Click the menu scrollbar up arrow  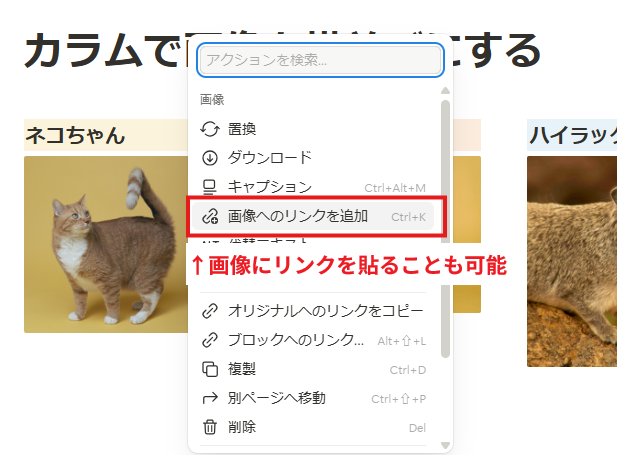(x=445, y=91)
